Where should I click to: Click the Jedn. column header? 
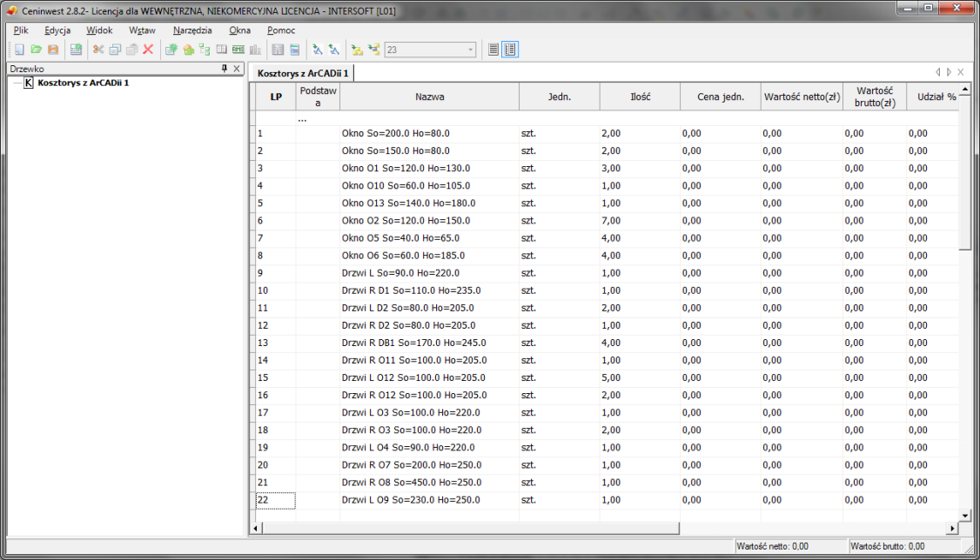(x=560, y=97)
